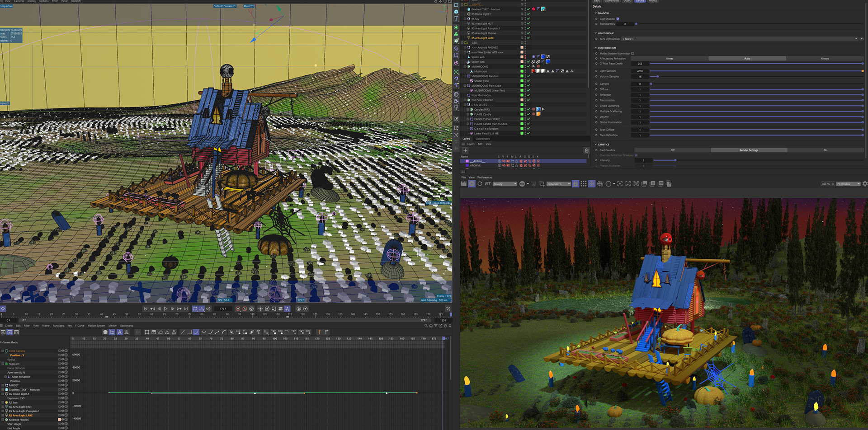Toggle the green checkmark of RS Dome Light.1
Viewport: 868px width, 430px height.
pos(528,14)
